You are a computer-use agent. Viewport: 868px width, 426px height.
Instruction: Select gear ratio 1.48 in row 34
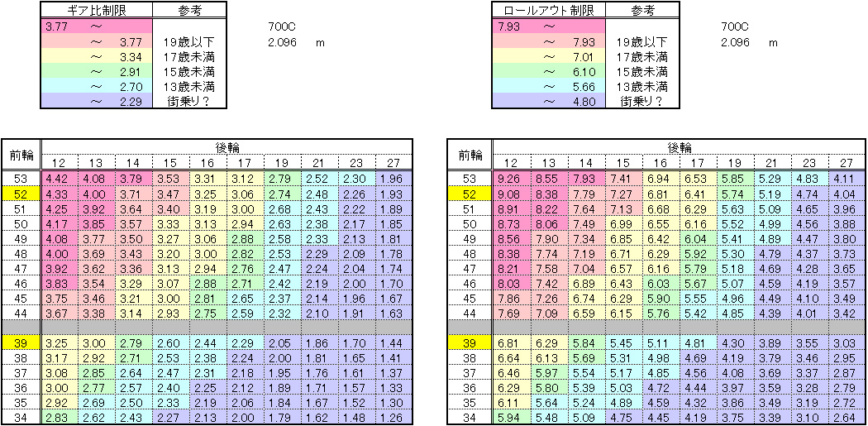356,417
